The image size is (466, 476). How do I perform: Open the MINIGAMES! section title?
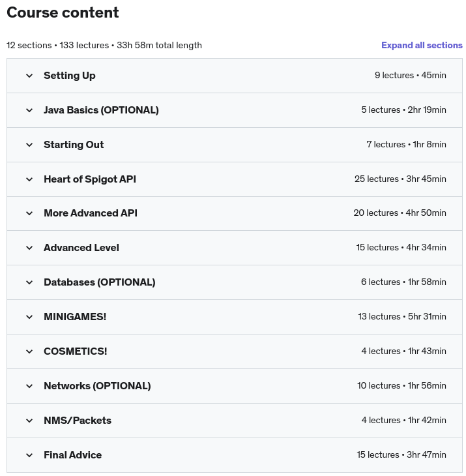(x=75, y=317)
